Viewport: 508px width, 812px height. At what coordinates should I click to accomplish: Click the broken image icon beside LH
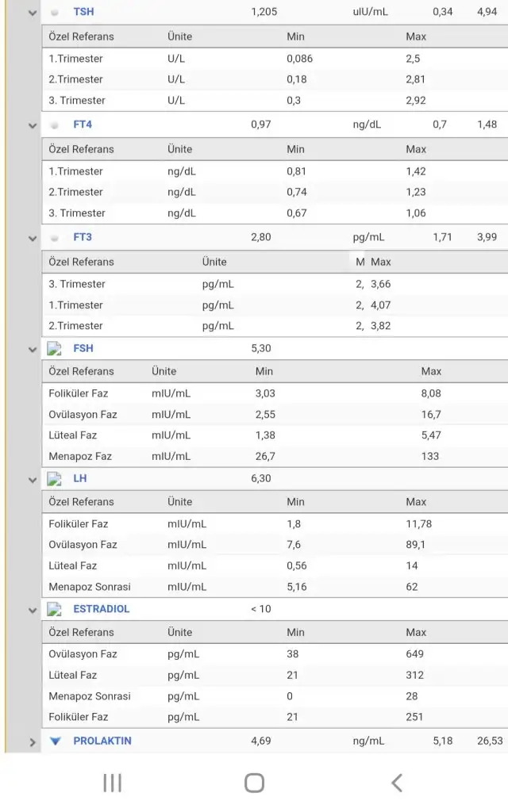point(55,479)
